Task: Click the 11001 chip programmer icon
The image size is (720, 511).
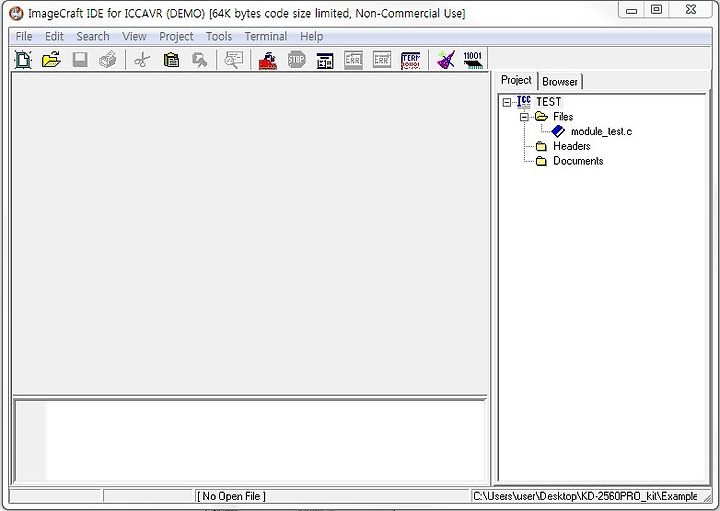Action: tap(472, 60)
